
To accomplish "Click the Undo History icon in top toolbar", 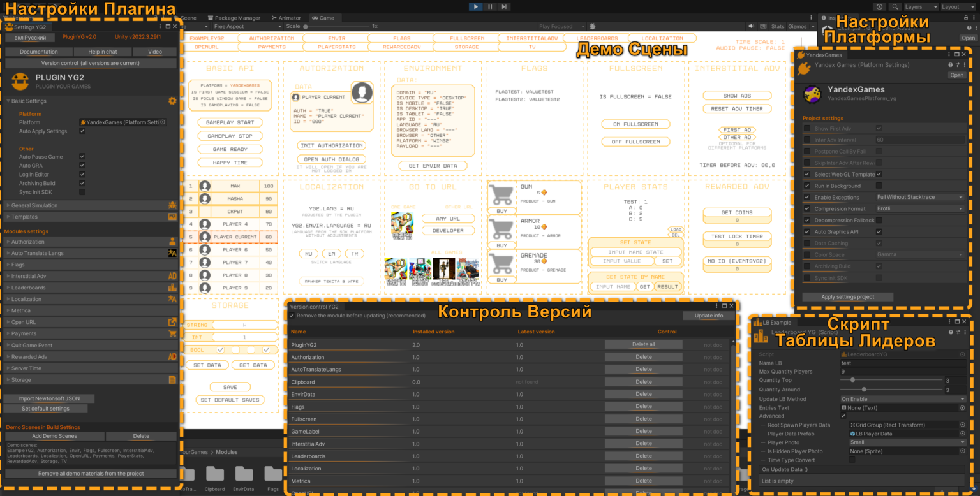I will [x=880, y=6].
